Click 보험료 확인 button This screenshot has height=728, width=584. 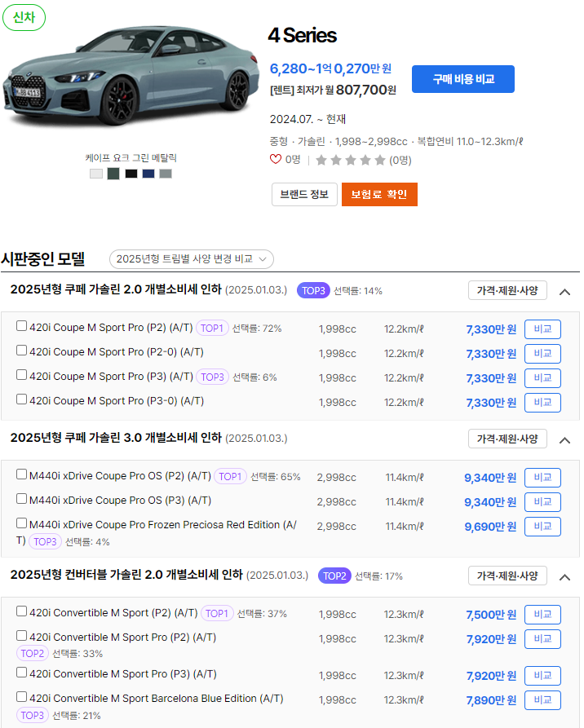click(379, 194)
